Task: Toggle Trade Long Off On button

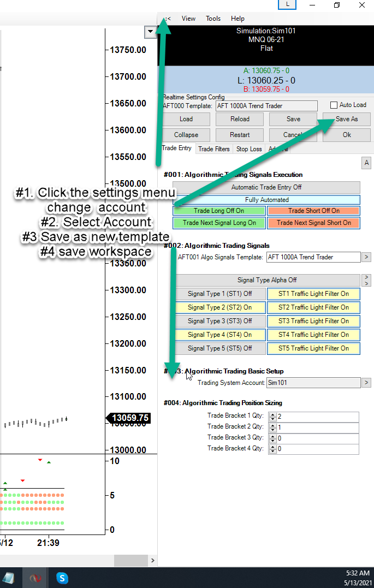Action: point(219,211)
